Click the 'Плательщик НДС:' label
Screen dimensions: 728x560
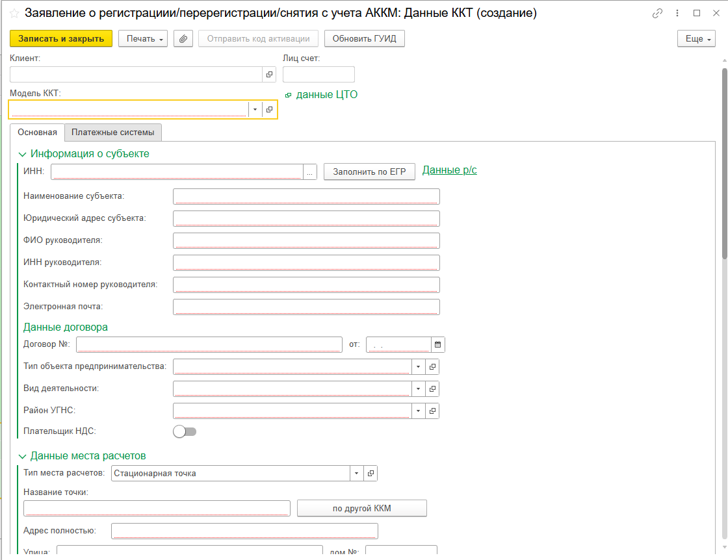point(59,431)
